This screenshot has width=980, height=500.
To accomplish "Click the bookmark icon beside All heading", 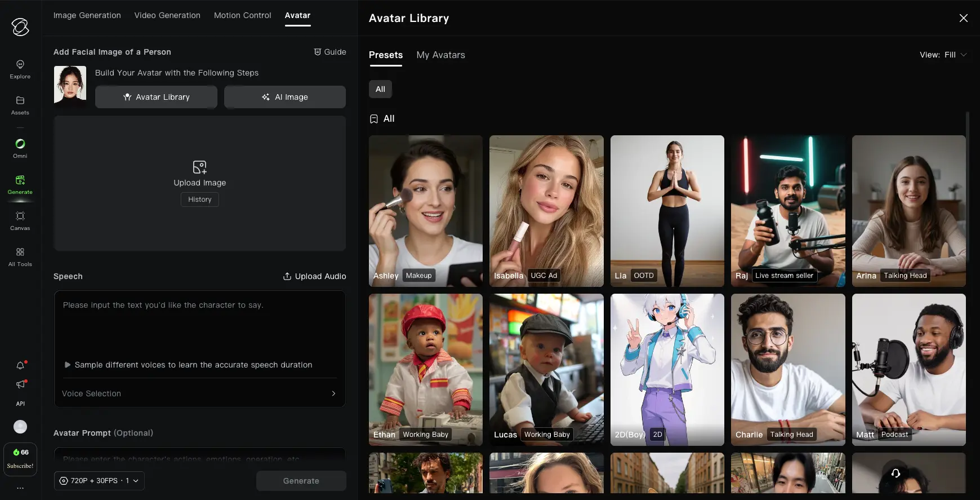I will [x=374, y=119].
